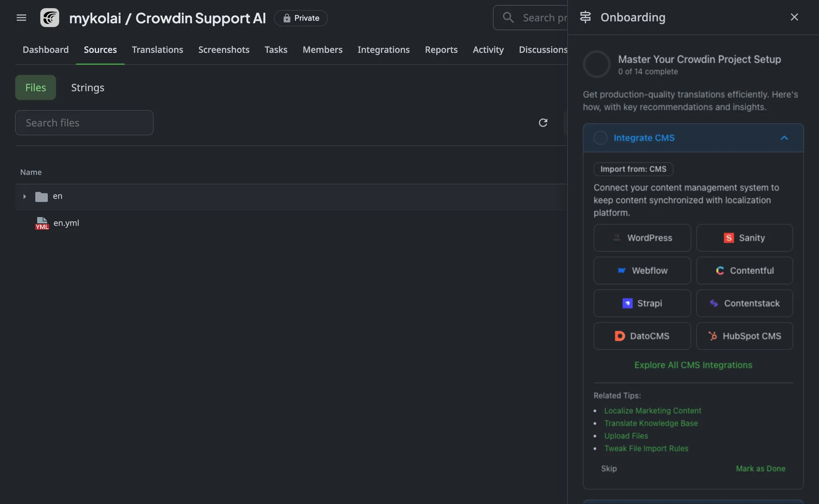This screenshot has height=504, width=819.
Task: Open the Members tab
Action: pyautogui.click(x=322, y=50)
